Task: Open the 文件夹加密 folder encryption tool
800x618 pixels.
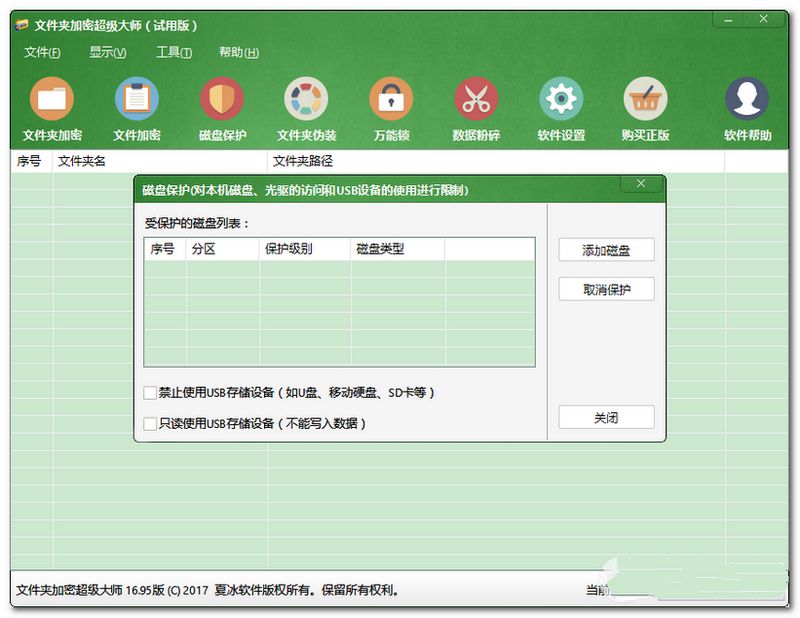Action: 52,109
